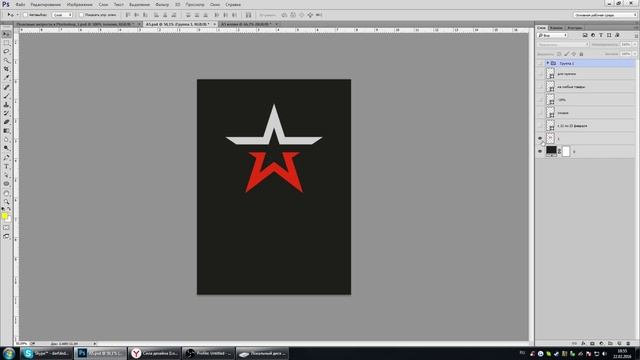Show the Группа 1 group layer
Image resolution: width=640 pixels, height=360 pixels.
[540, 63]
